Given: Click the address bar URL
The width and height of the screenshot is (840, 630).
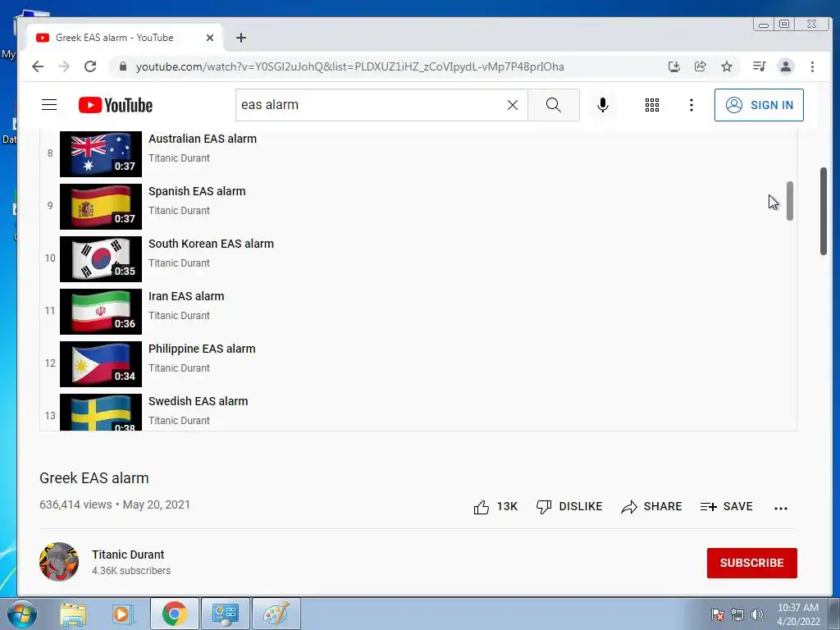Looking at the screenshot, I should tap(349, 66).
